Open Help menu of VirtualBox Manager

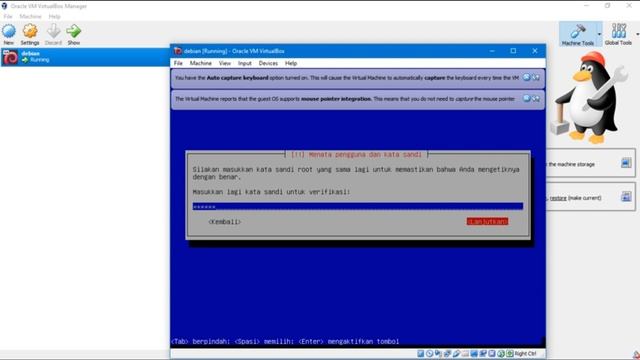pyautogui.click(x=54, y=16)
